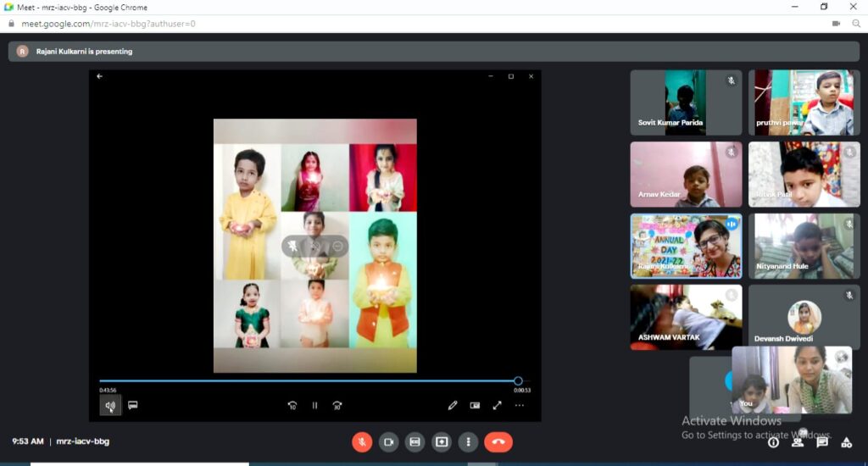The height and width of the screenshot is (466, 868).
Task: Open the activities shapes icon
Action: (847, 442)
